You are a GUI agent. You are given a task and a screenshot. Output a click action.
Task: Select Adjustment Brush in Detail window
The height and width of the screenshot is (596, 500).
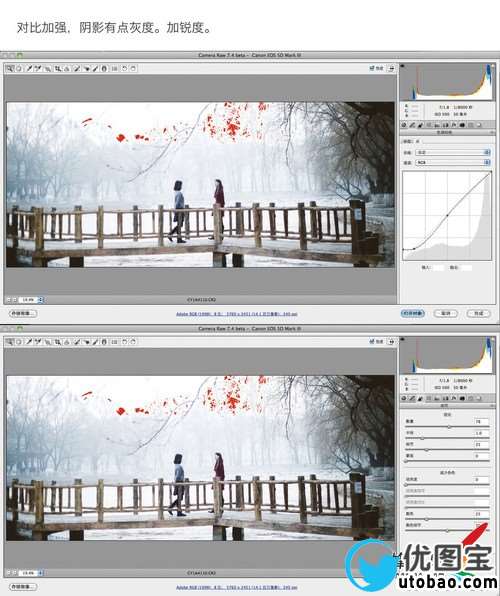95,342
